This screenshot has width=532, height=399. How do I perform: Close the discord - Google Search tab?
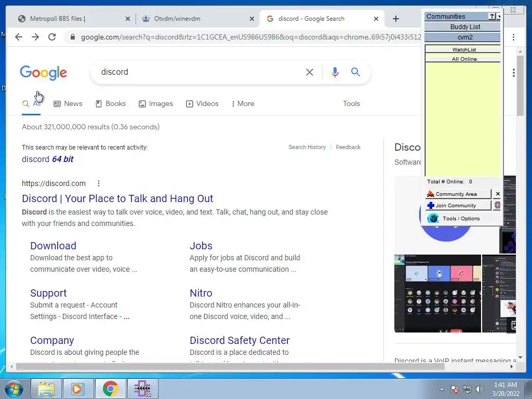click(376, 19)
